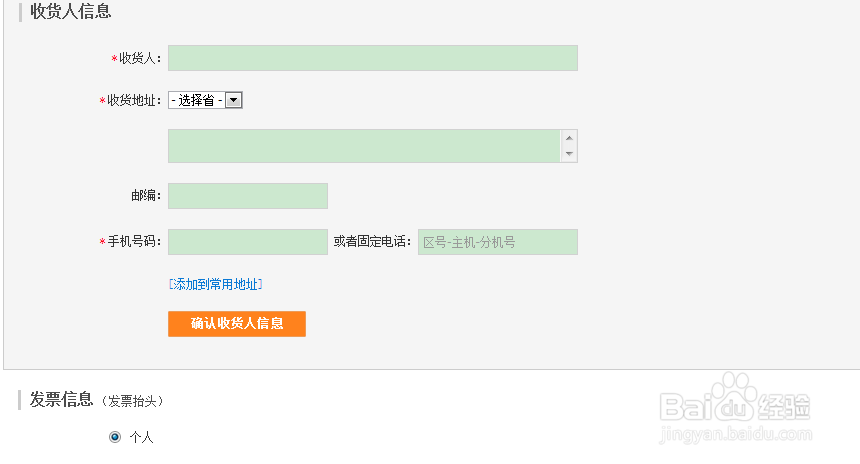Click the address box scroll down arrow
The width and height of the screenshot is (860, 464).
[569, 154]
